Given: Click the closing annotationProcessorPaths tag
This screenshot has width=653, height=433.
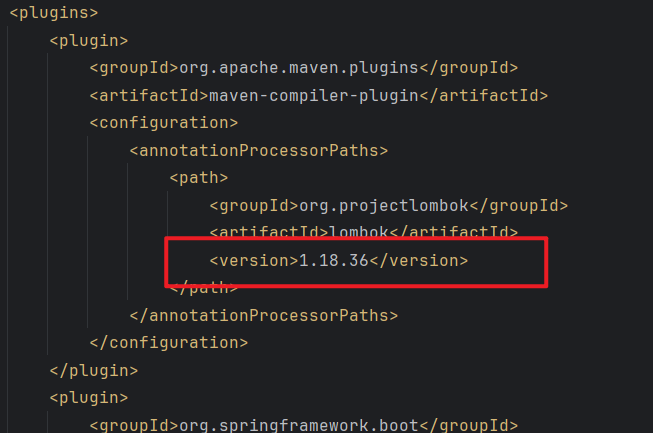Looking at the screenshot, I should click(x=264, y=316).
